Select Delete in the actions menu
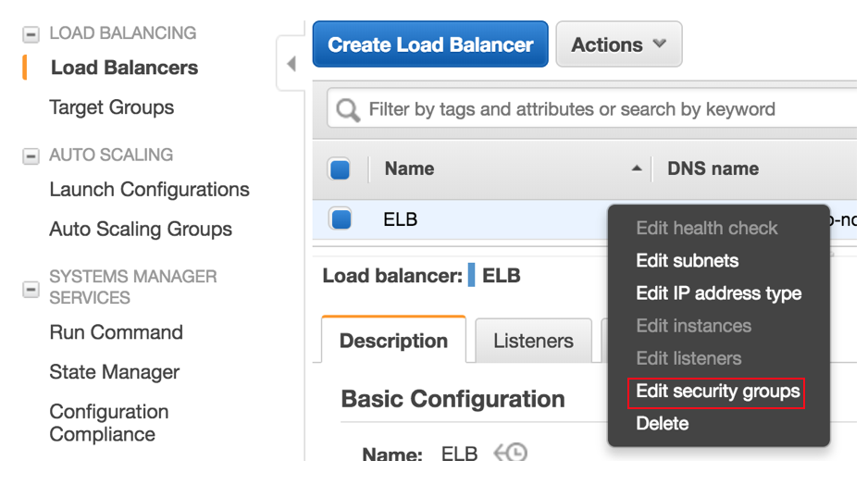Screen dimensions: 868x498 [662, 424]
